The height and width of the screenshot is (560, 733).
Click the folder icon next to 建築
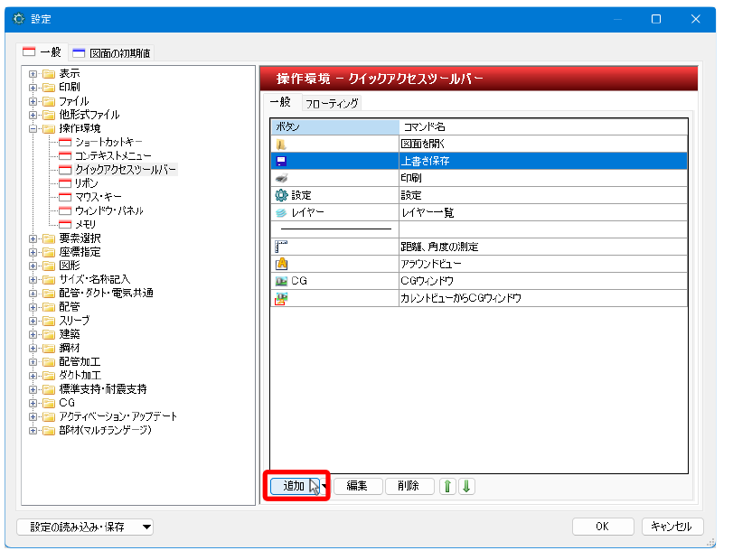coord(49,334)
